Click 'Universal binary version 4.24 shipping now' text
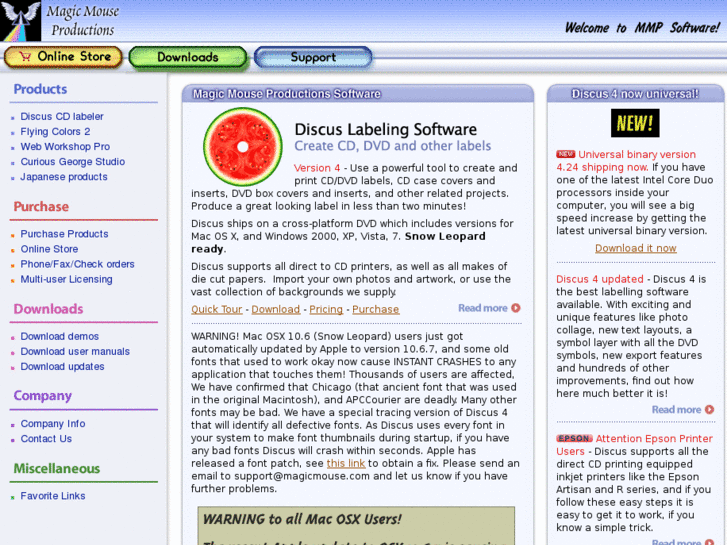Viewport: 727px width, 545px height. coord(626,160)
